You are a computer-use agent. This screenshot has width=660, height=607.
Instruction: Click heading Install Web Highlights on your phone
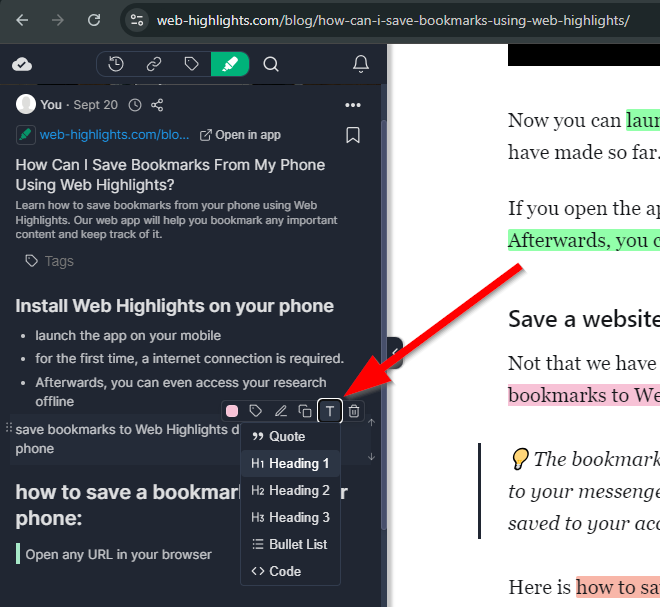tap(174, 306)
